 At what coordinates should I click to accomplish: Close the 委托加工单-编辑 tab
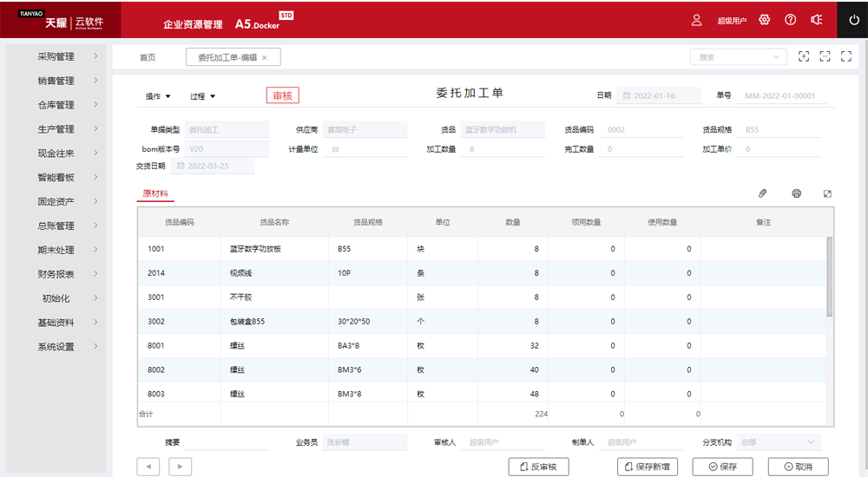click(x=265, y=57)
